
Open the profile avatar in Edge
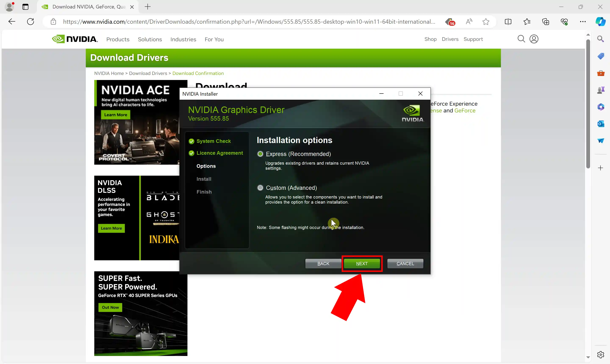9,7
